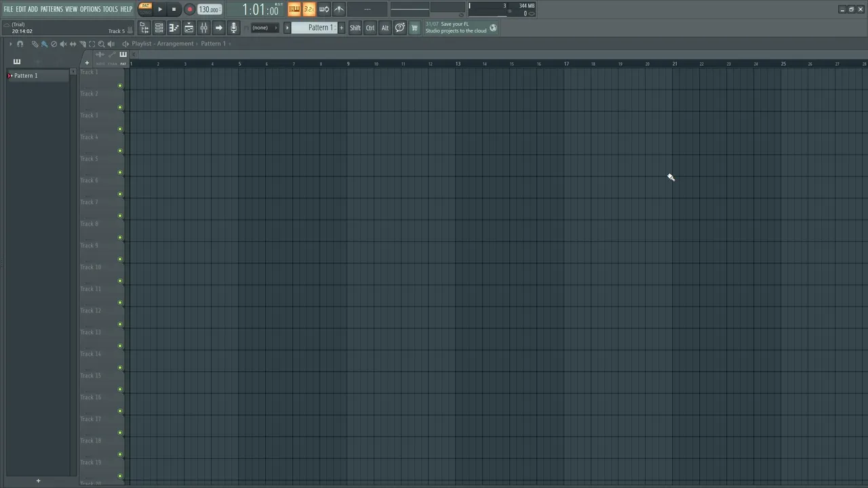Screen dimensions: 868x488
Task: Toggle loop recording icon
Action: point(323,9)
